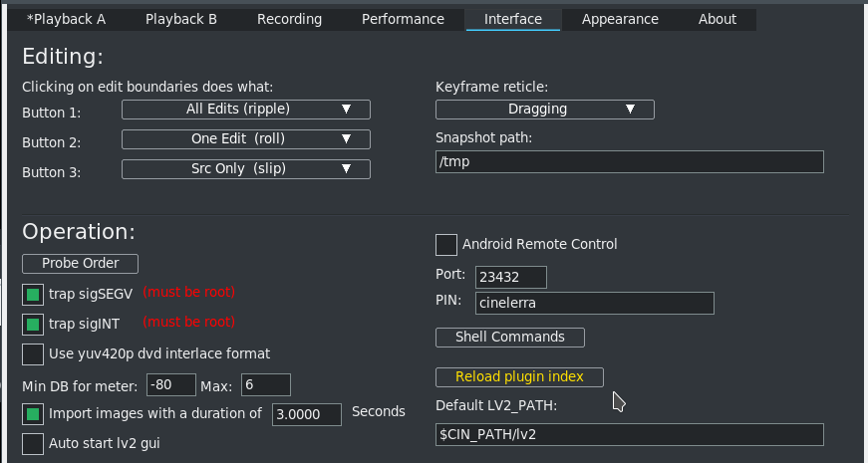Click the Snapshot path text field
This screenshot has height=463, width=868.
tap(630, 162)
